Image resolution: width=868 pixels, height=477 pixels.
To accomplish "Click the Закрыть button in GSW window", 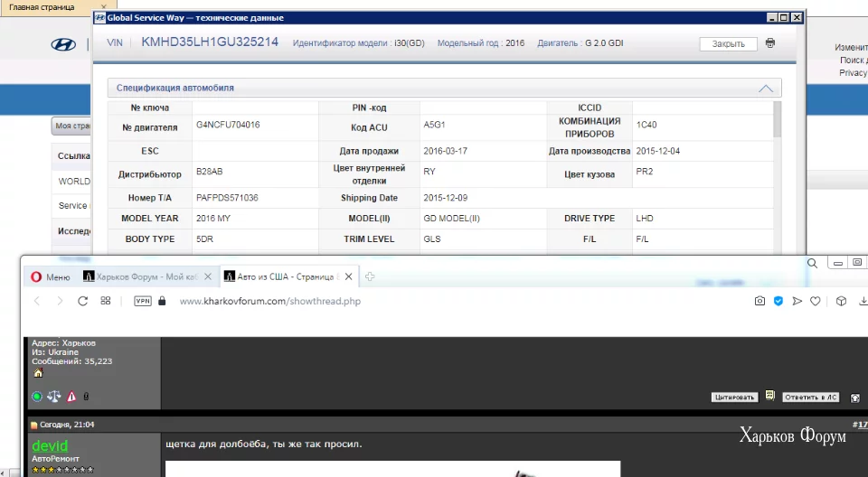I will (728, 43).
